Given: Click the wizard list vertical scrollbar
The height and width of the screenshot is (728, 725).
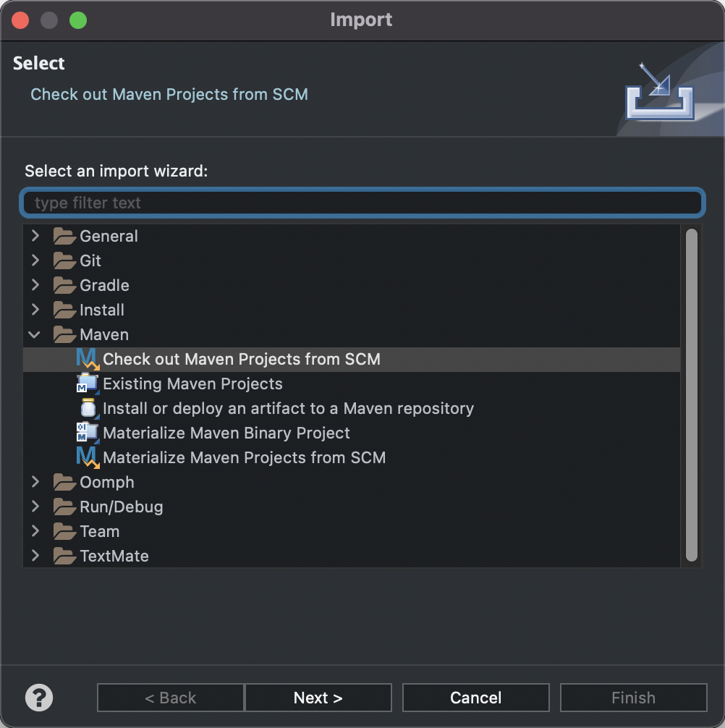Looking at the screenshot, I should click(692, 395).
